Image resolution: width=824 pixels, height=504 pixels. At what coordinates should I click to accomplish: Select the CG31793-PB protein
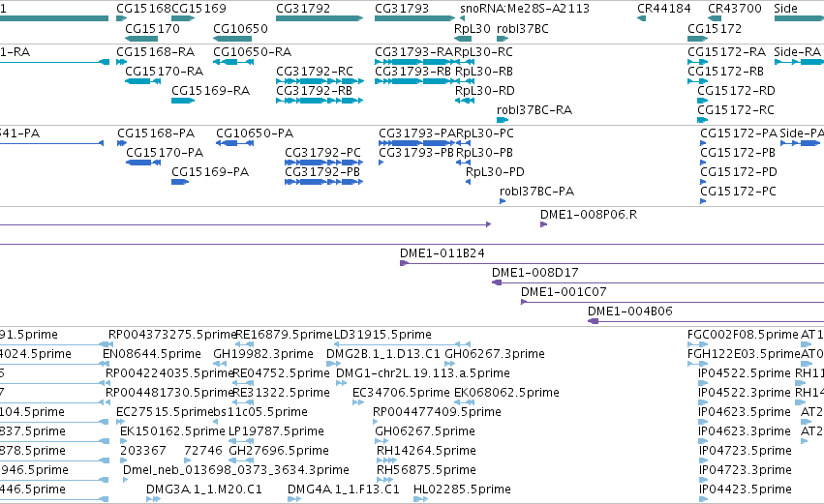coord(381,163)
